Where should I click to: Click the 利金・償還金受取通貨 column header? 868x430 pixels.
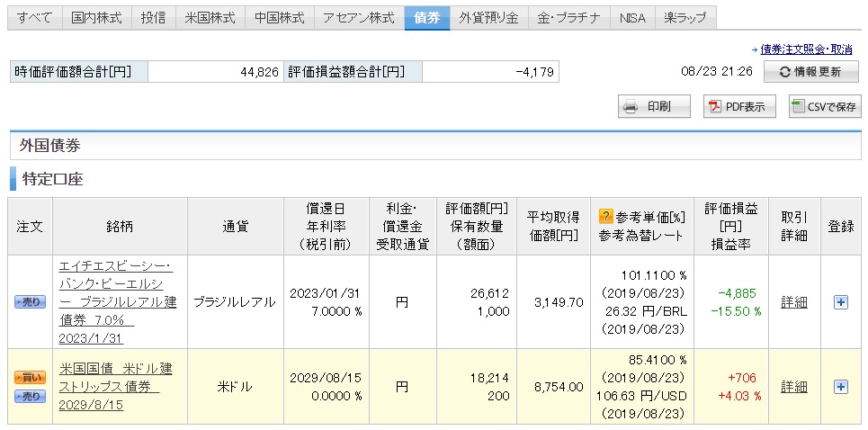pos(402,226)
